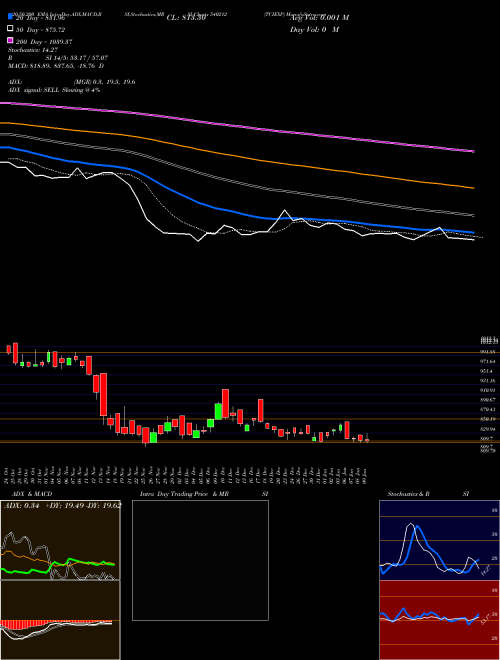Click the 'Avg Vol: 0.001 M' text
This screenshot has width=500, height=660.
319,18
